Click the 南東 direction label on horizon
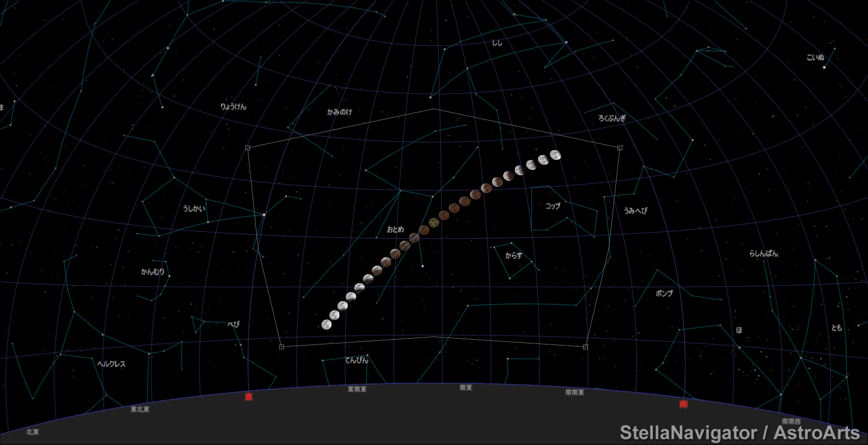868x445 pixels. click(x=466, y=388)
